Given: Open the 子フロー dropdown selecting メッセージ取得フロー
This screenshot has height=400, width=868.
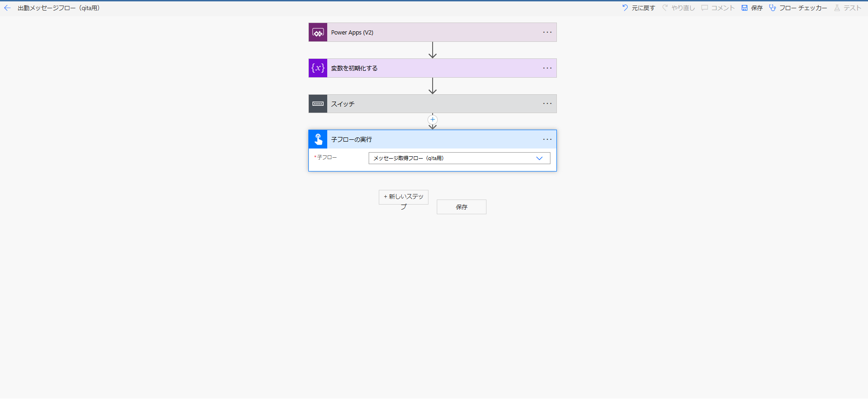Looking at the screenshot, I should coord(459,158).
